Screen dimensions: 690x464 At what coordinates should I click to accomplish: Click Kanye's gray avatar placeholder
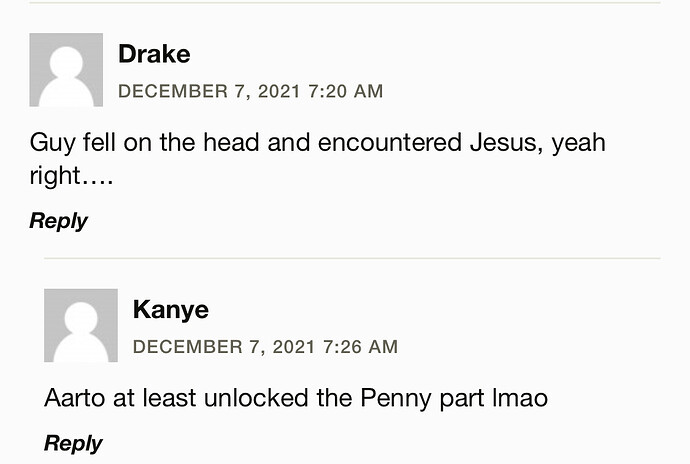pyautogui.click(x=81, y=326)
